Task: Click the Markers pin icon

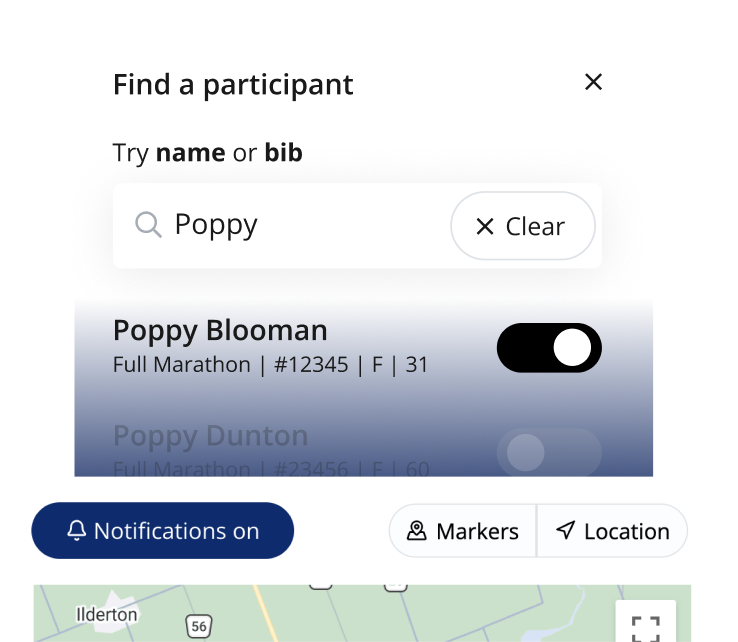Action: [x=416, y=531]
